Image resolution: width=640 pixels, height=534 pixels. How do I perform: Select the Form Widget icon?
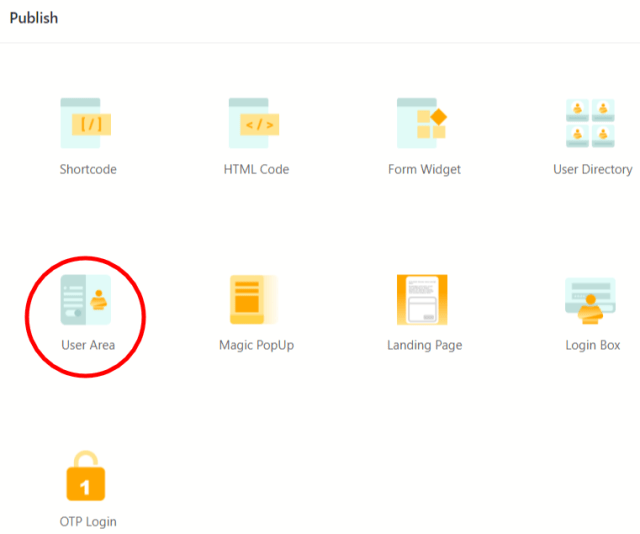[x=422, y=123]
